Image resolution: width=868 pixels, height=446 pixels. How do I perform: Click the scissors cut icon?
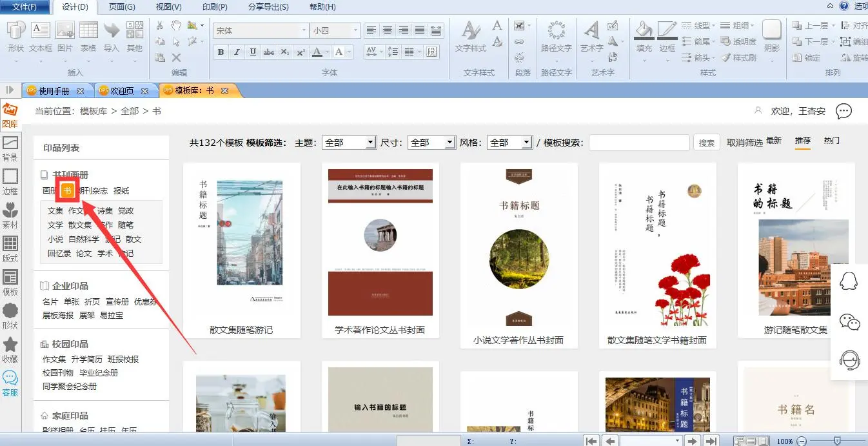click(x=160, y=25)
